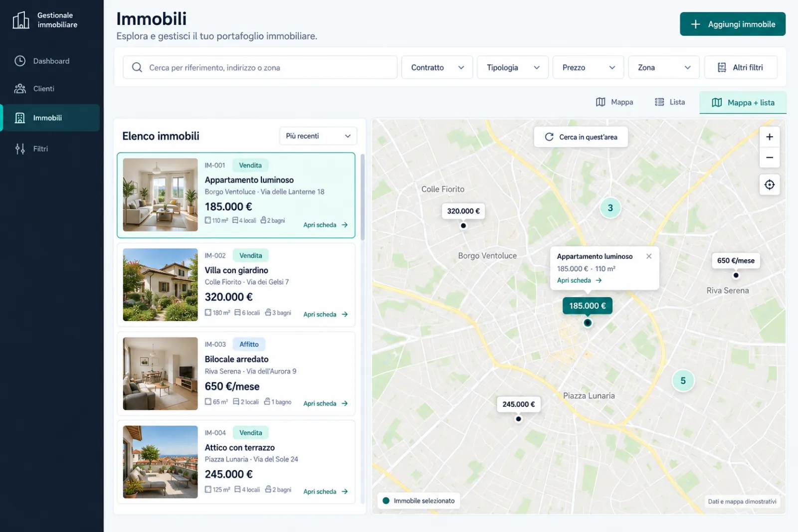This screenshot has width=798, height=532.
Task: Click the Gestionale immobiliare building logo
Action: point(20,20)
